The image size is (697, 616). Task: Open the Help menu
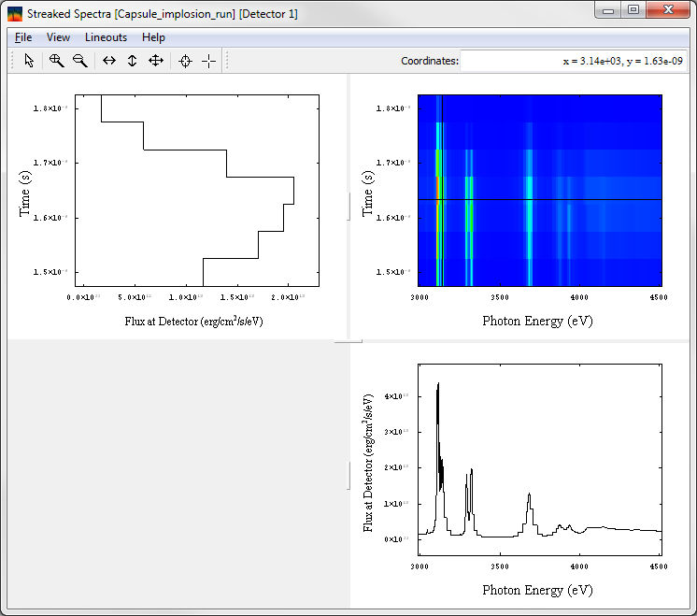tap(153, 37)
